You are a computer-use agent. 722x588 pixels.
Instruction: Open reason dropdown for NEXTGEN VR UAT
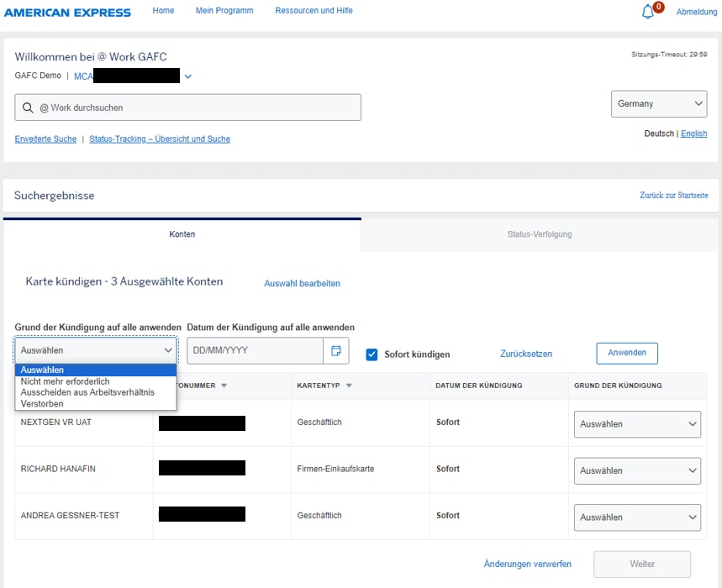[x=637, y=424]
